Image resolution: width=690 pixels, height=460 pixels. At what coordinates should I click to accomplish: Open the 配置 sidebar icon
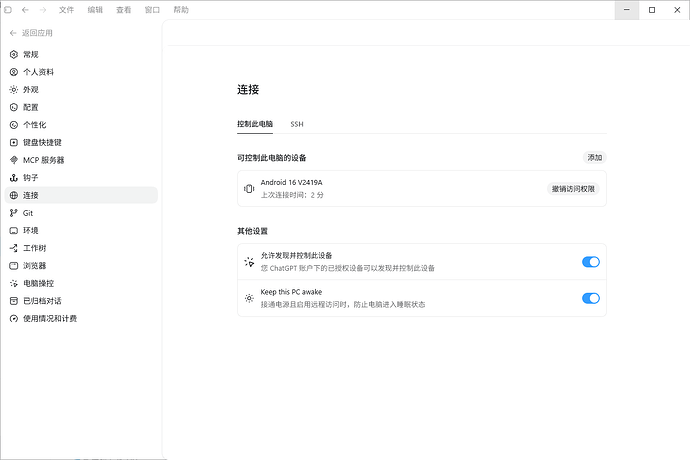tap(14, 107)
